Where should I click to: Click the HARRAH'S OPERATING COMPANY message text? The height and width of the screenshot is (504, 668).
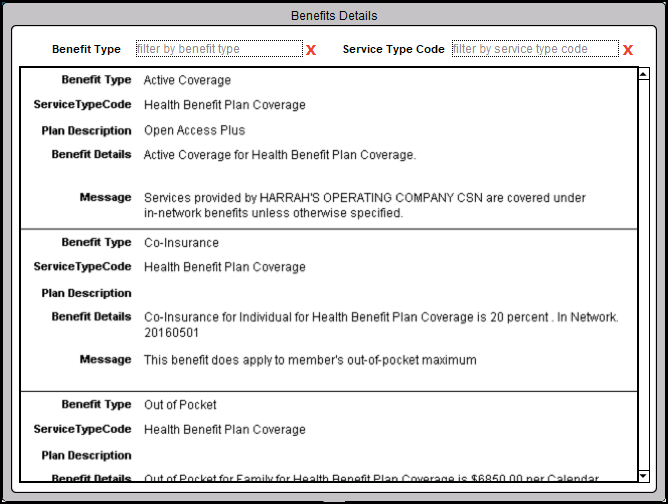click(364, 205)
